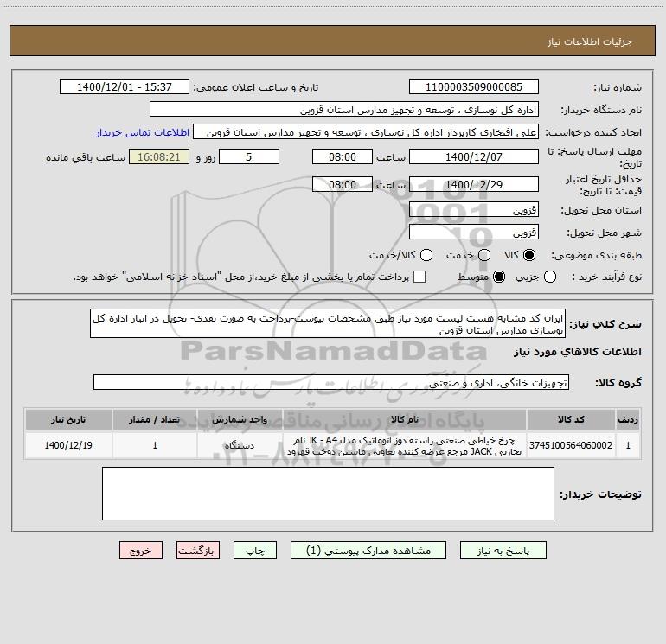The width and height of the screenshot is (666, 644).
Task: Click the چاپ print button
Action: (255, 550)
